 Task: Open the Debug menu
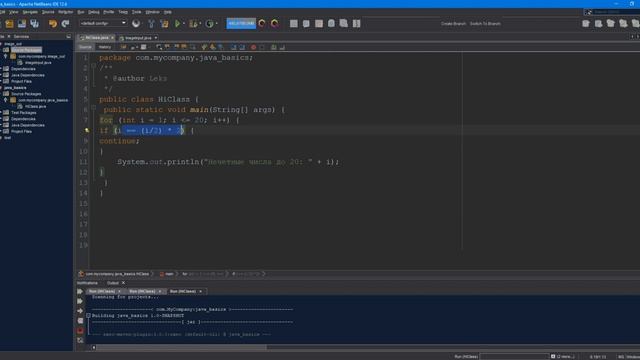94,12
